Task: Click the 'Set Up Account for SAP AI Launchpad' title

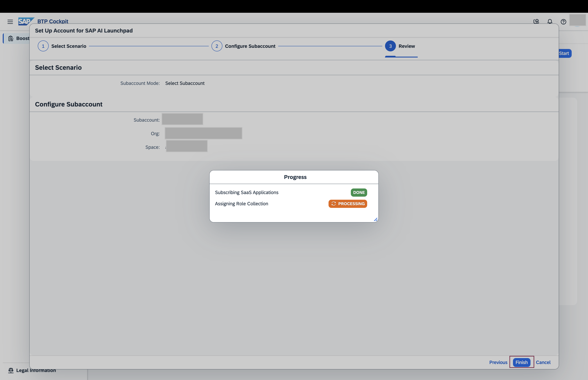Action: point(84,31)
